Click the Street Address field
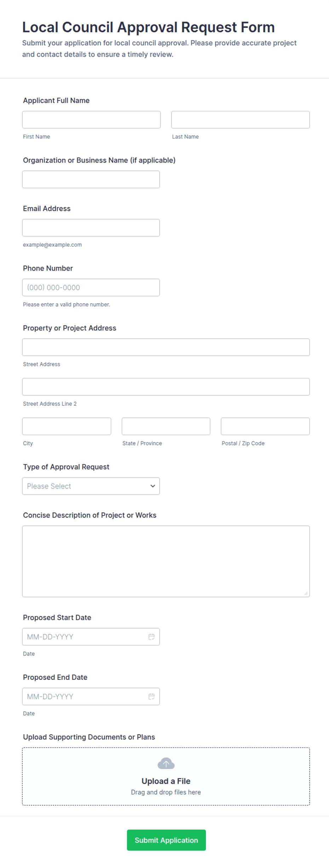The width and height of the screenshot is (329, 868). 166,347
